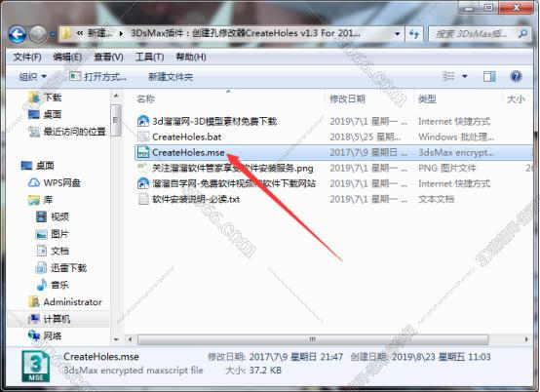
Task: Open the 编辑(E) menu
Action: (67, 57)
